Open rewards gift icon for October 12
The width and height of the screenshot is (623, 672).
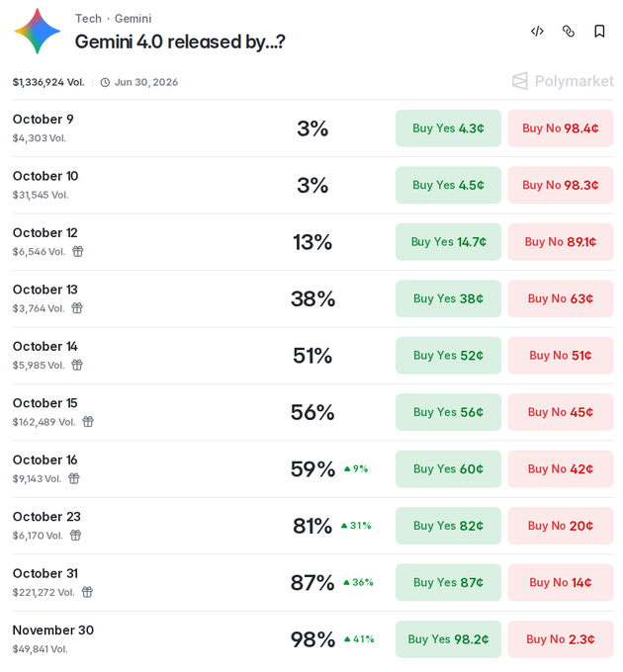pyautogui.click(x=77, y=251)
